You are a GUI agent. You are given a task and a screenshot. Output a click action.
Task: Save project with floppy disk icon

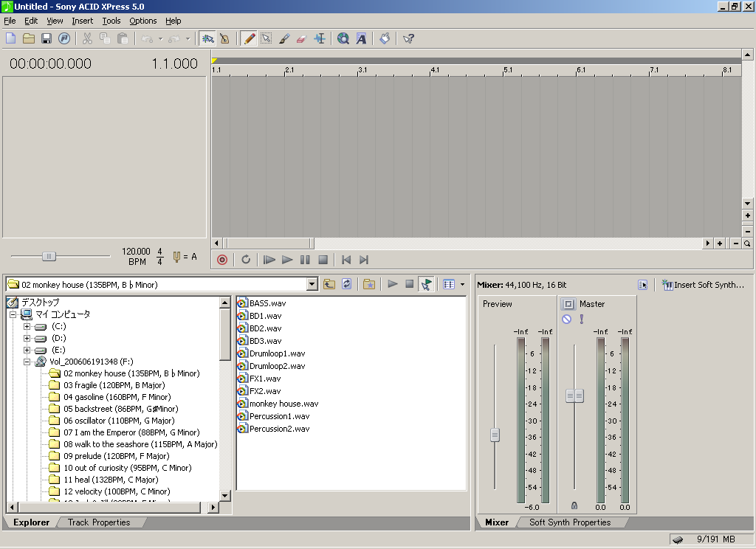pos(47,38)
